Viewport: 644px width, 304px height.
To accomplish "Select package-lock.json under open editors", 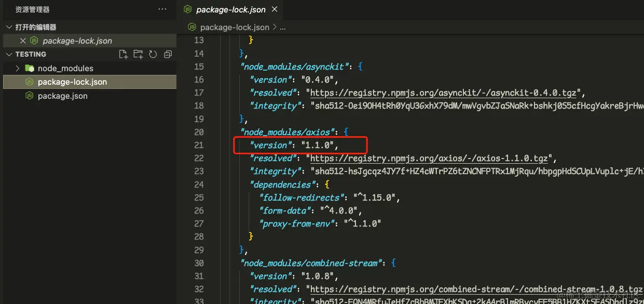I will (89, 41).
